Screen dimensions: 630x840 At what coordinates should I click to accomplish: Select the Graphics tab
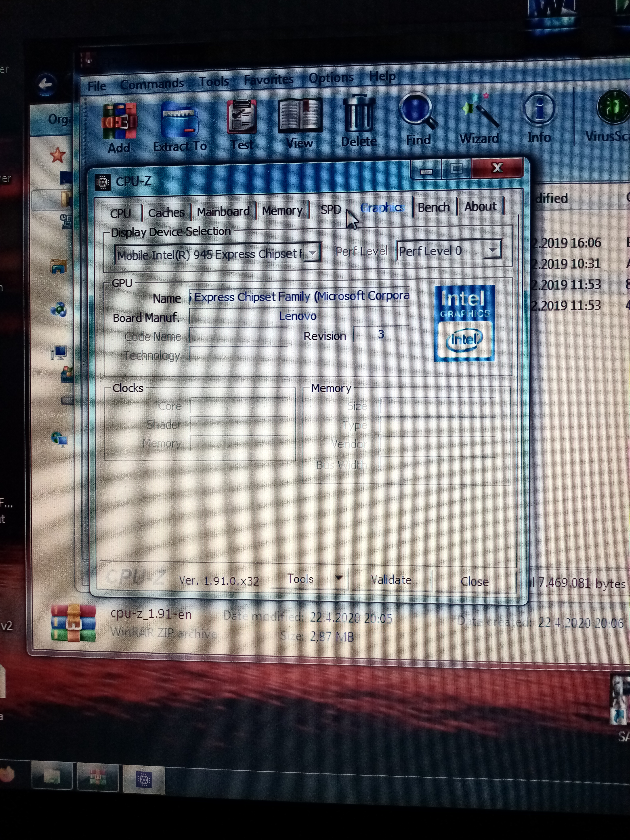tap(383, 208)
